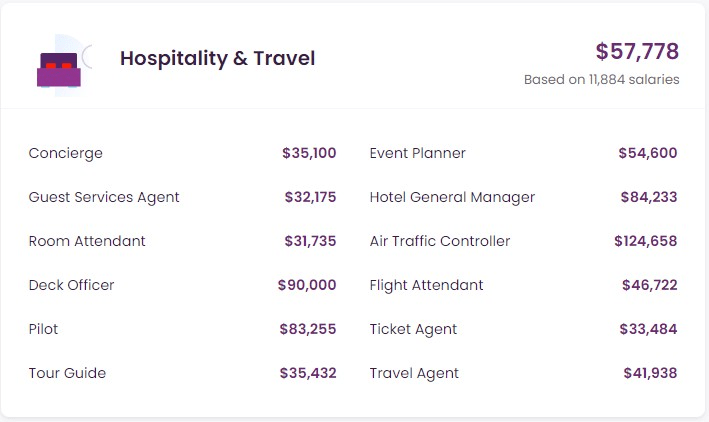Open the Event Planner job link
The image size is (709, 422).
[x=417, y=153]
